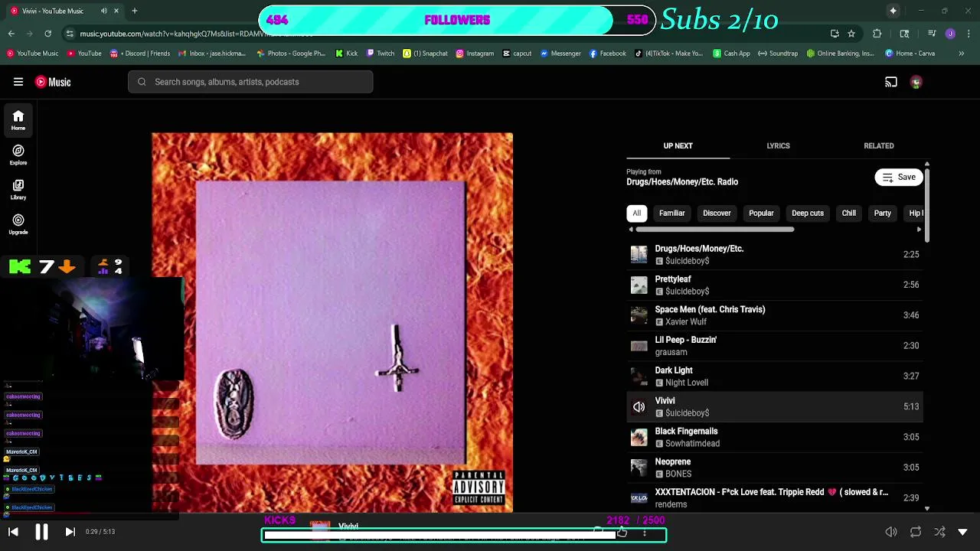This screenshot has height=551, width=980.
Task: Bookmark this page with the star icon
Action: click(851, 34)
